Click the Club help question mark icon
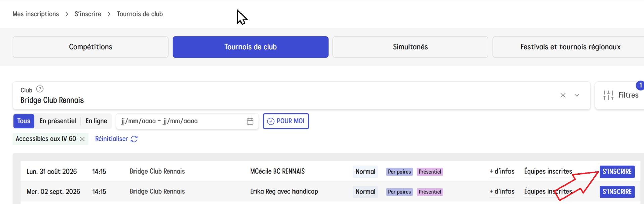This screenshot has height=204, width=644. click(40, 89)
